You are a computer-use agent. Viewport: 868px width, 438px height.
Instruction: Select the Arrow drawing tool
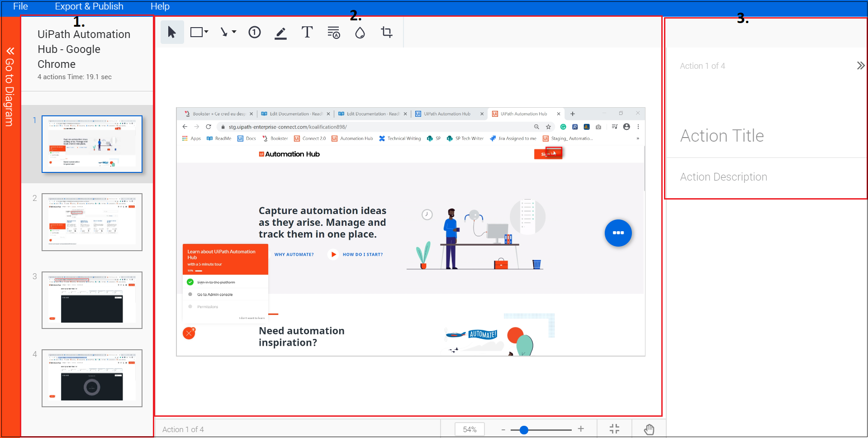224,32
